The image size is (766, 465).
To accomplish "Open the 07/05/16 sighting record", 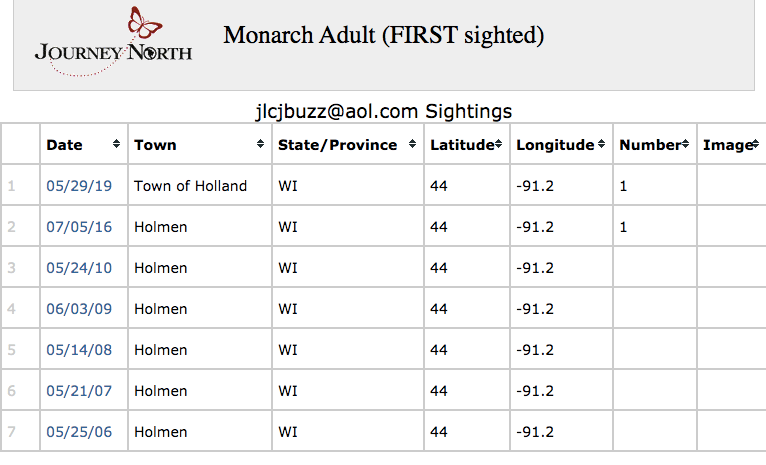I will tap(79, 227).
